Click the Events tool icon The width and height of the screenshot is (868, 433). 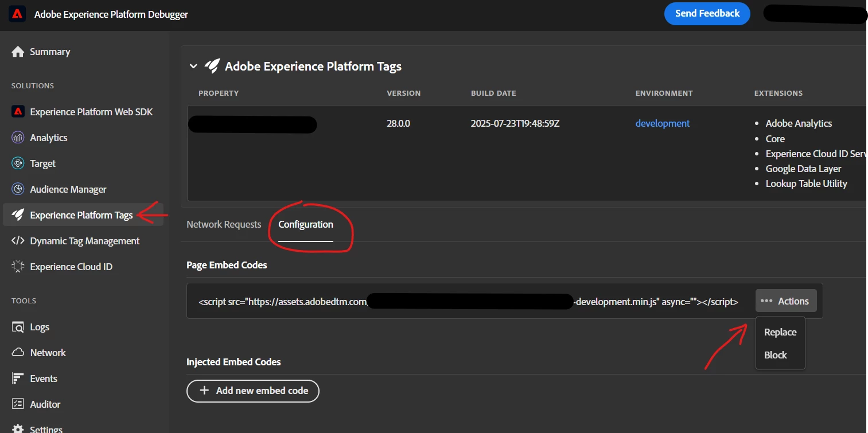18,379
